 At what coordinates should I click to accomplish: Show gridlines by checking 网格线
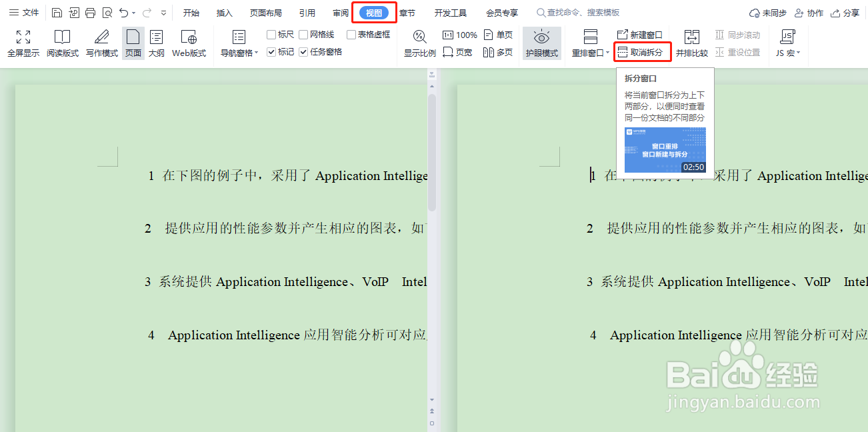coord(305,35)
